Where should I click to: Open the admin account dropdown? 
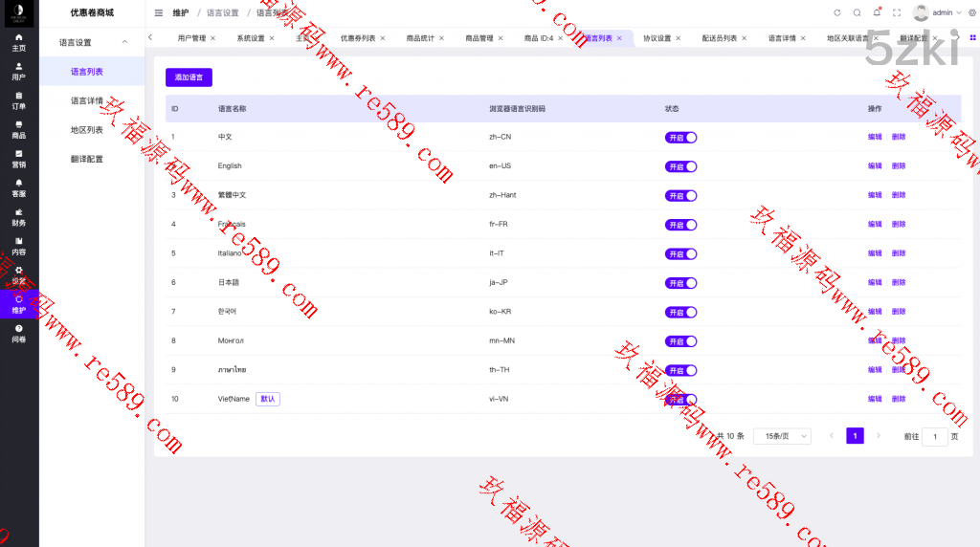[x=947, y=12]
